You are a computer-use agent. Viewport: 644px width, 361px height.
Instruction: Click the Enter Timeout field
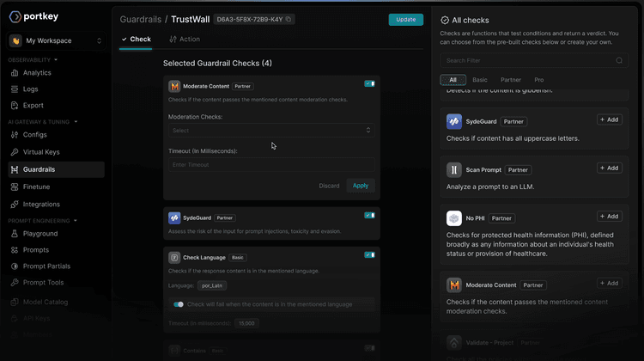pyautogui.click(x=271, y=165)
